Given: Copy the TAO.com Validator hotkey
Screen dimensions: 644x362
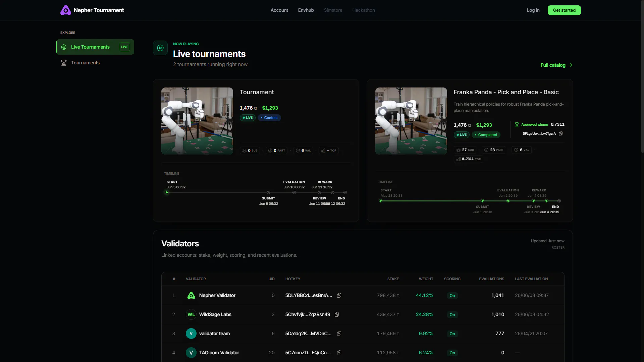Looking at the screenshot, I should point(339,353).
